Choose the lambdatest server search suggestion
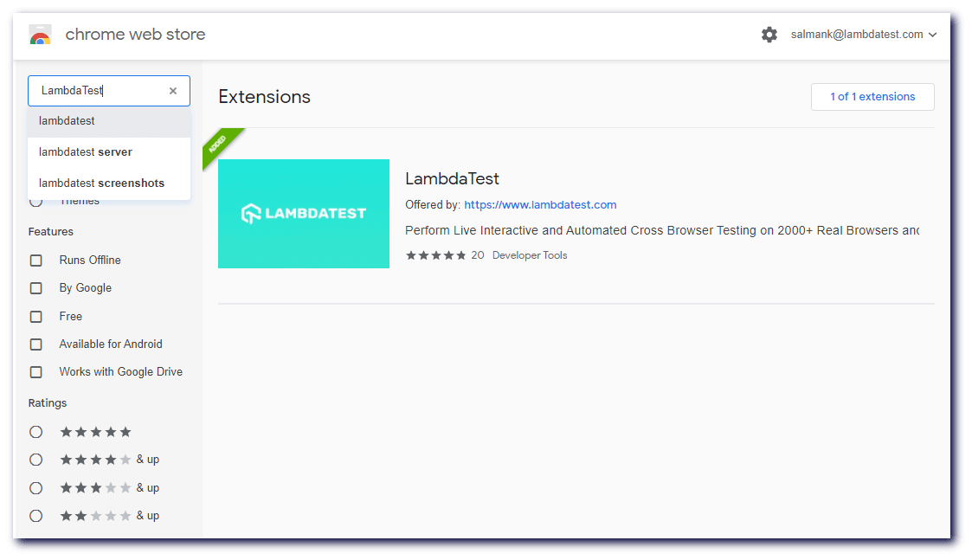 coord(85,151)
